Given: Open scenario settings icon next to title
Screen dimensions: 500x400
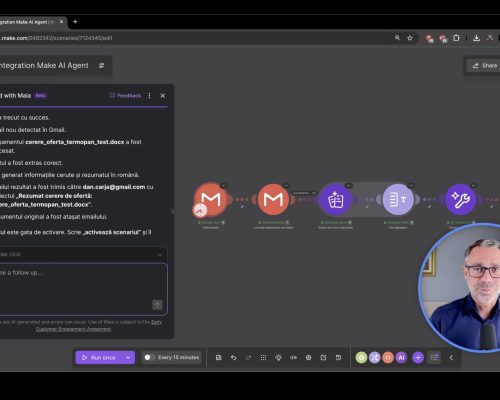Looking at the screenshot, I should point(102,65).
